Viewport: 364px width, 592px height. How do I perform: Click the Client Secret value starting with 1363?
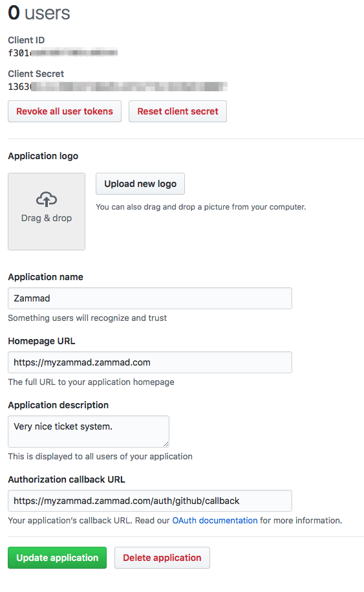click(x=118, y=87)
